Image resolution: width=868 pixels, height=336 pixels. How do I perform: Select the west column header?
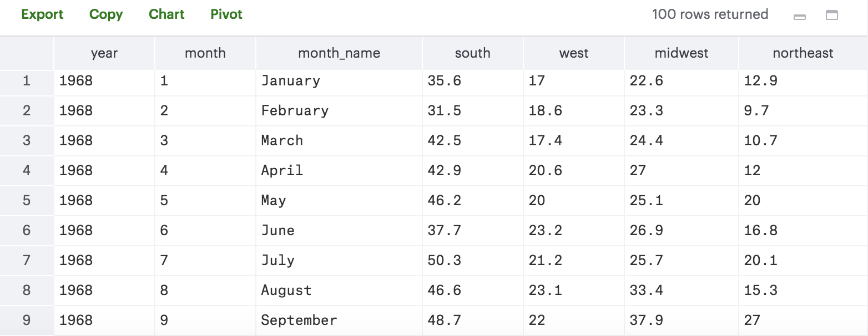coord(574,53)
